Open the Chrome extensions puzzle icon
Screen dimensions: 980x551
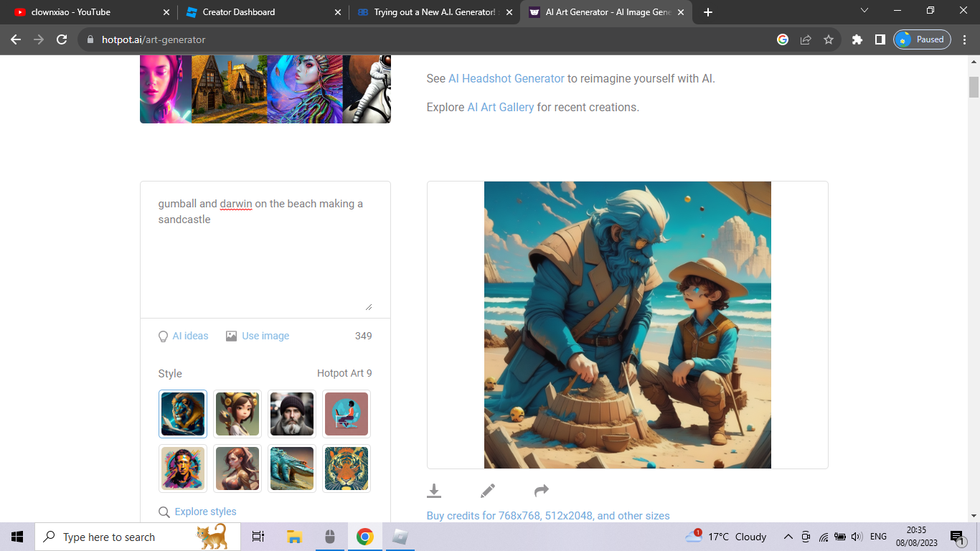tap(857, 39)
